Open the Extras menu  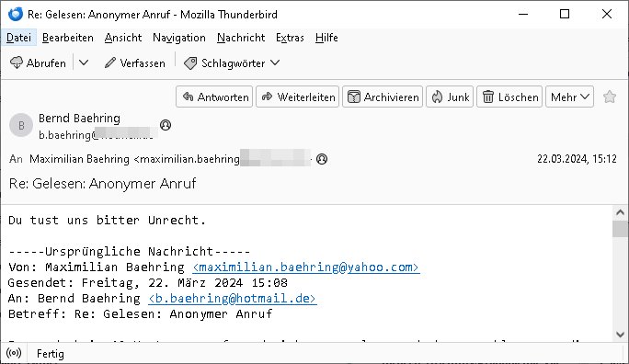(x=290, y=38)
